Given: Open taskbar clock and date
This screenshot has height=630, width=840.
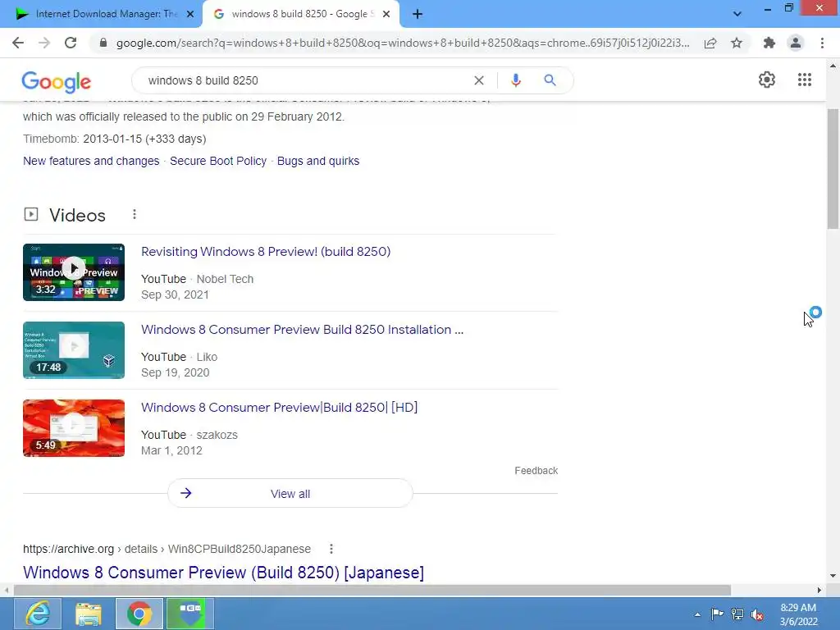Looking at the screenshot, I should click(x=798, y=614).
